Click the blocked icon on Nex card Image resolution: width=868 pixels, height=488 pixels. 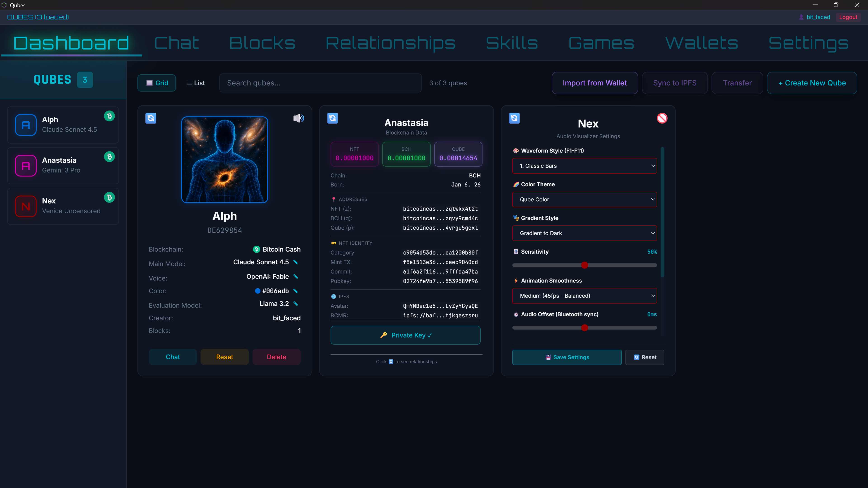click(662, 118)
